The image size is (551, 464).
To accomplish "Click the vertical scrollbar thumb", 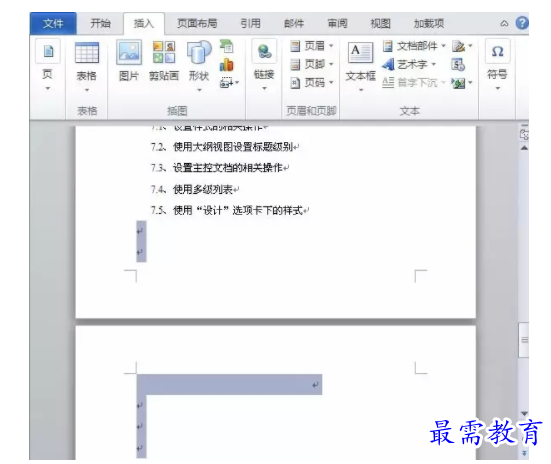I will coord(524,340).
